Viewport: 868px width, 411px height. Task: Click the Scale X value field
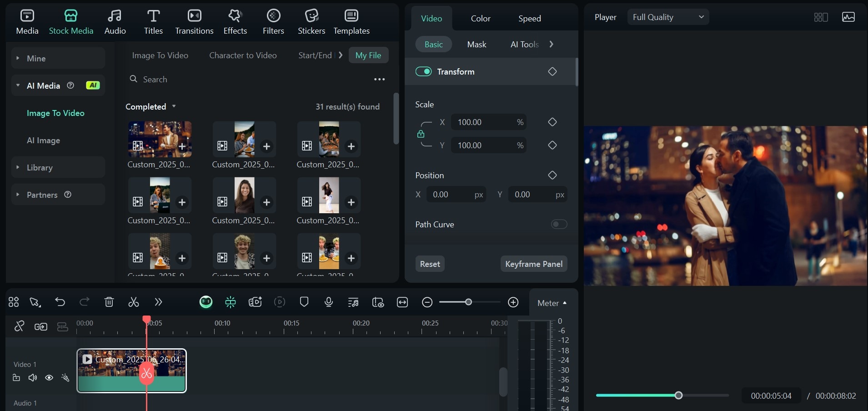pos(489,122)
